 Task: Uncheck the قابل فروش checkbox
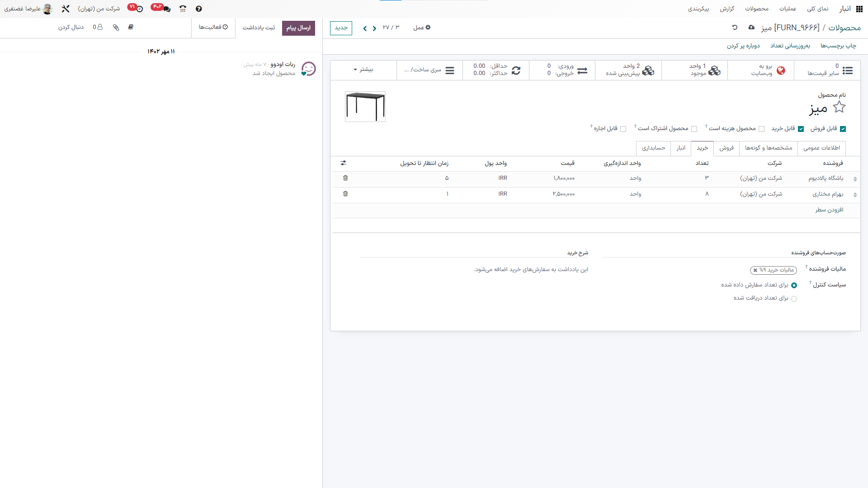pyautogui.click(x=843, y=129)
